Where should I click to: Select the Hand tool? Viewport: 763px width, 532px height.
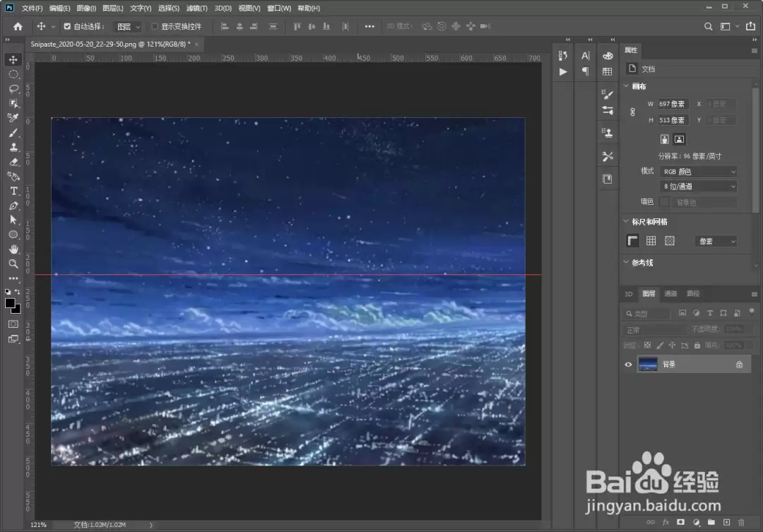(13, 249)
